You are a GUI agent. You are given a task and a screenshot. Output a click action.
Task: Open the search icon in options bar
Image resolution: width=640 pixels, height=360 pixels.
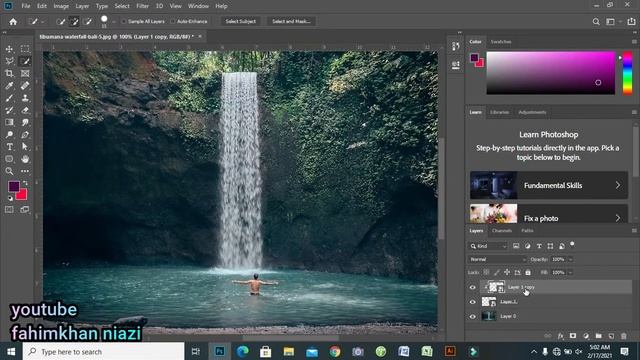(596, 22)
